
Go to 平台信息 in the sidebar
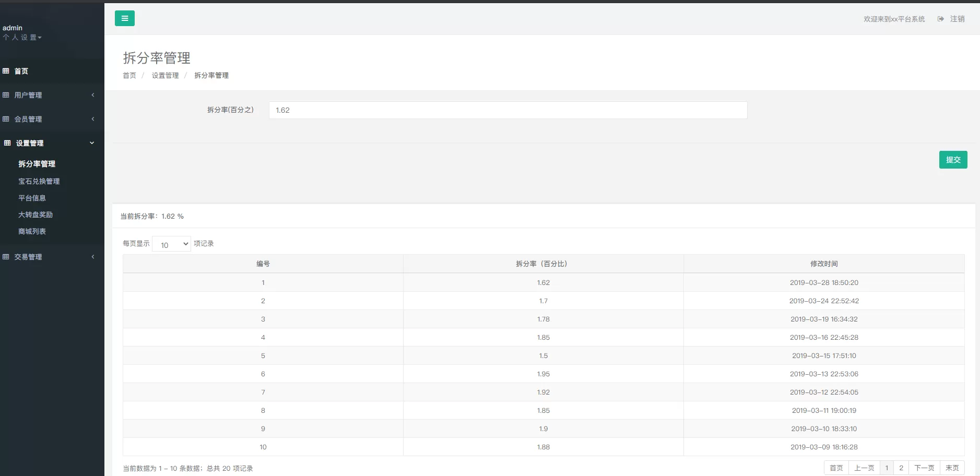(x=32, y=198)
